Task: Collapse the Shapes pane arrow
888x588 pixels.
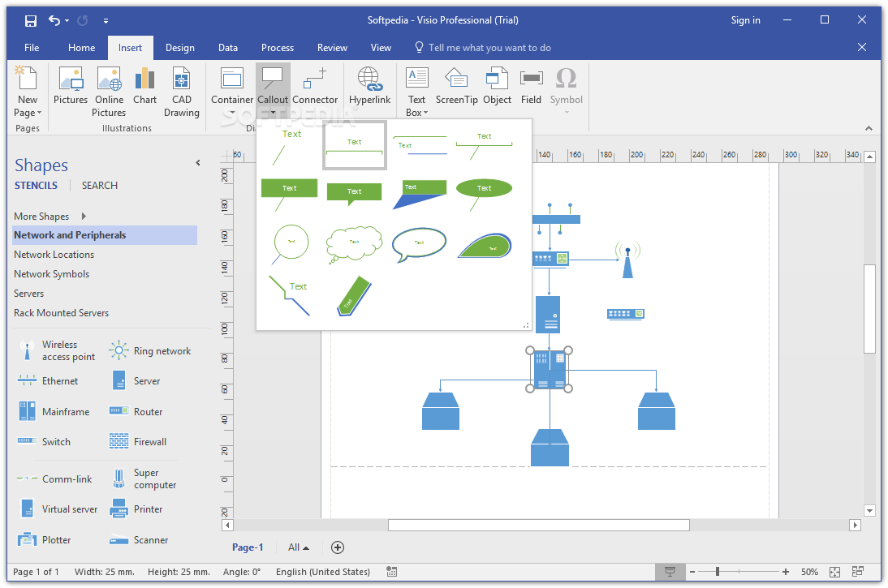Action: pos(197,163)
